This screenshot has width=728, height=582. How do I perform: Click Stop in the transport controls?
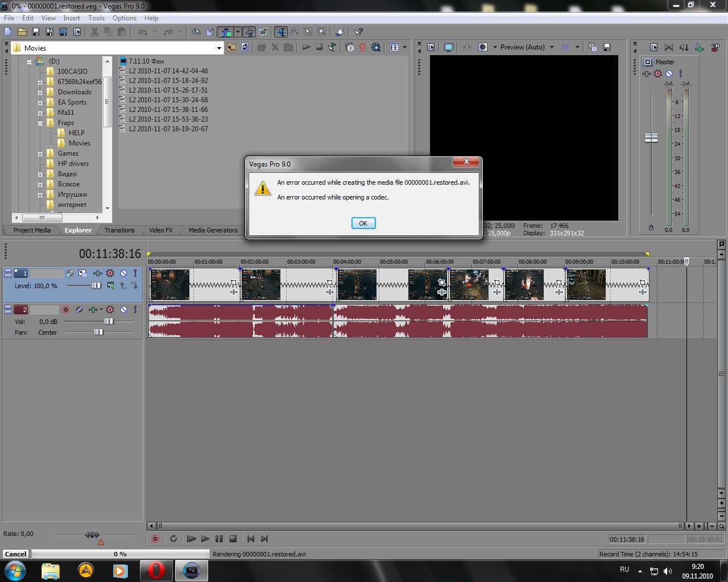[x=233, y=539]
